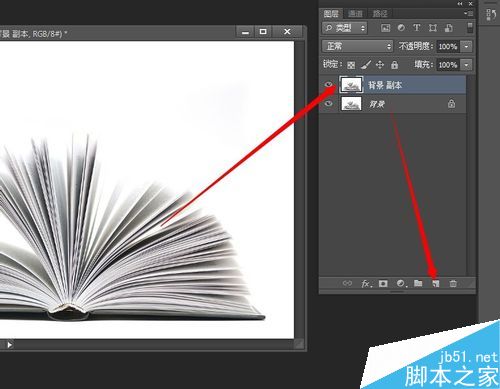Hide the 背景 副本 layer eye icon
The image size is (500, 389).
329,85
